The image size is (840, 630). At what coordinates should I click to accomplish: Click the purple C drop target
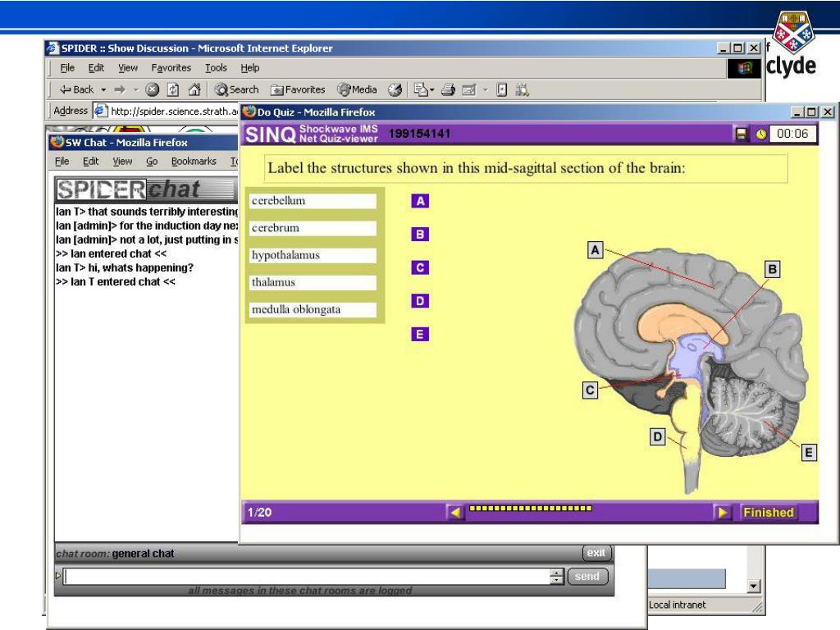[420, 267]
